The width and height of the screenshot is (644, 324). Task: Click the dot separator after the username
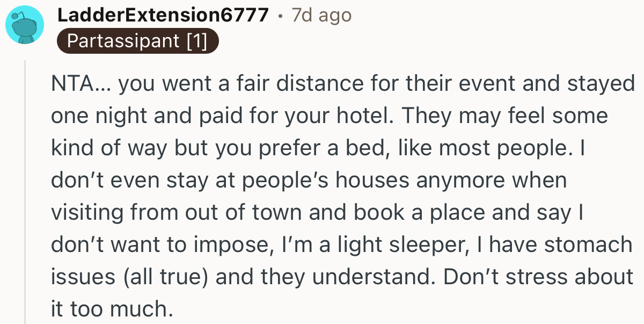280,15
